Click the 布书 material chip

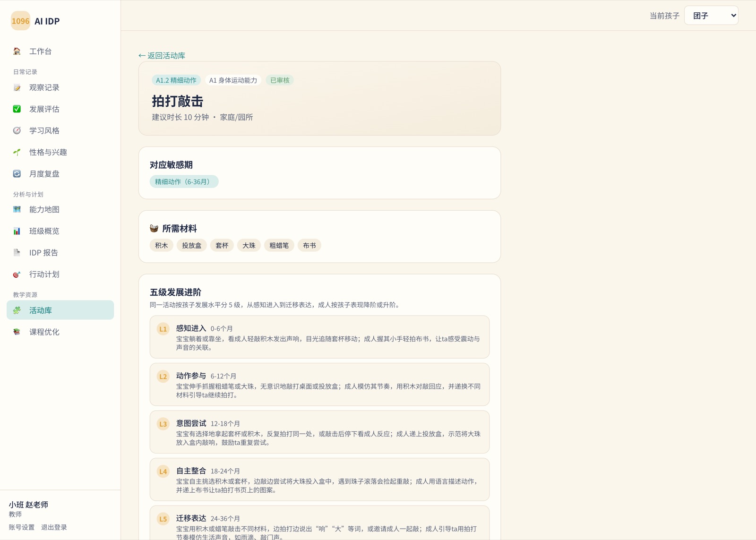tap(309, 245)
